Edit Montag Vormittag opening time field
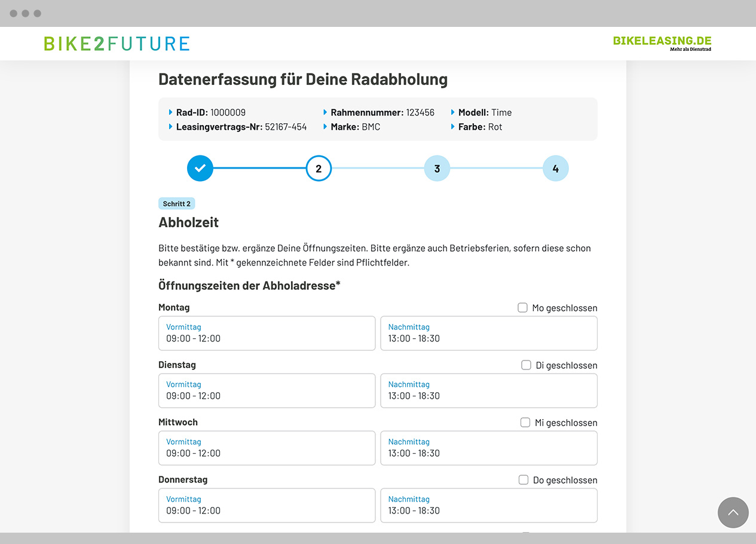The height and width of the screenshot is (544, 756). pos(267,333)
